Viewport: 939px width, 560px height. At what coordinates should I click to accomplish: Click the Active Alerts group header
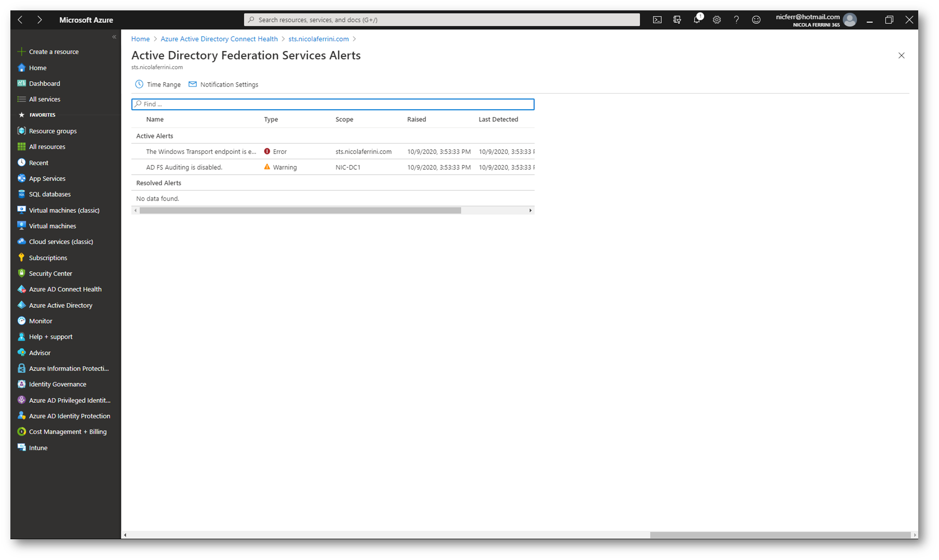click(155, 136)
